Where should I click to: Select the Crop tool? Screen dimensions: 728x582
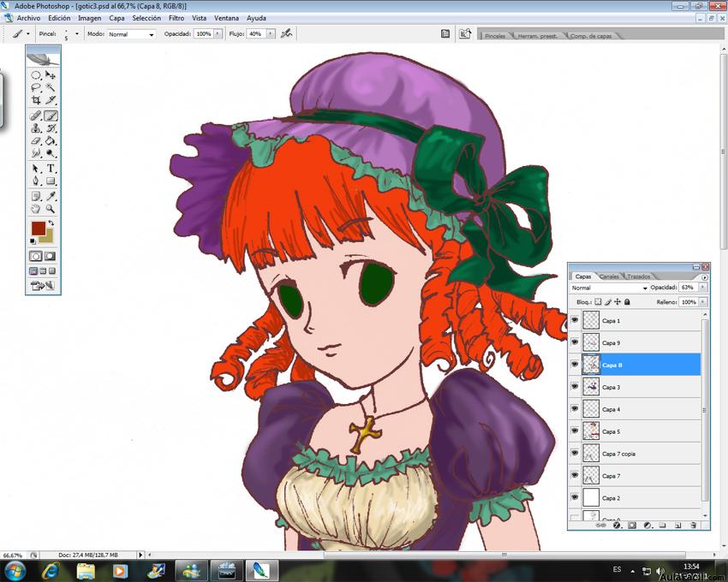click(x=36, y=100)
